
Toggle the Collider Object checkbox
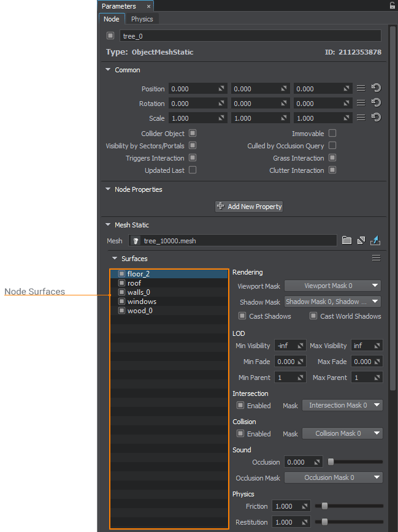pyautogui.click(x=193, y=133)
